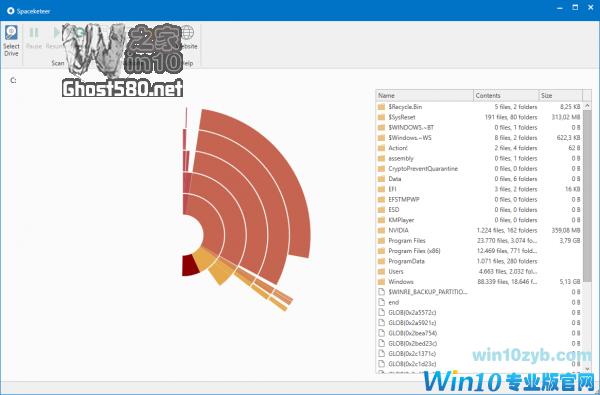Click the EFI folder icon
600x395 pixels.
click(x=381, y=189)
